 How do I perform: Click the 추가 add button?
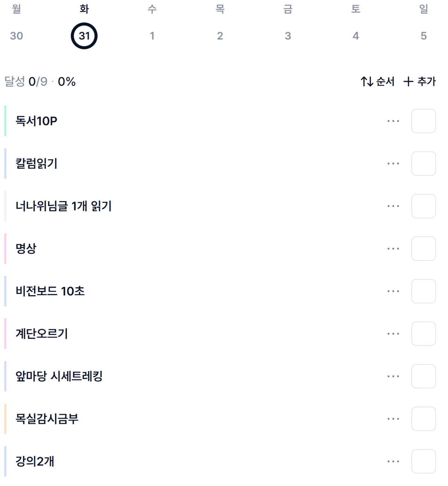[420, 82]
